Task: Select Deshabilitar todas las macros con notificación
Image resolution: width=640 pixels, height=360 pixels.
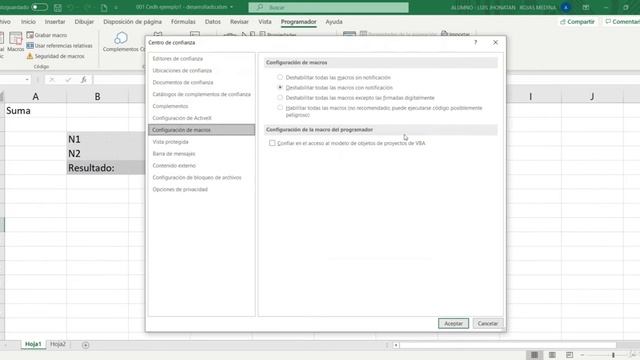Action: tap(280, 87)
